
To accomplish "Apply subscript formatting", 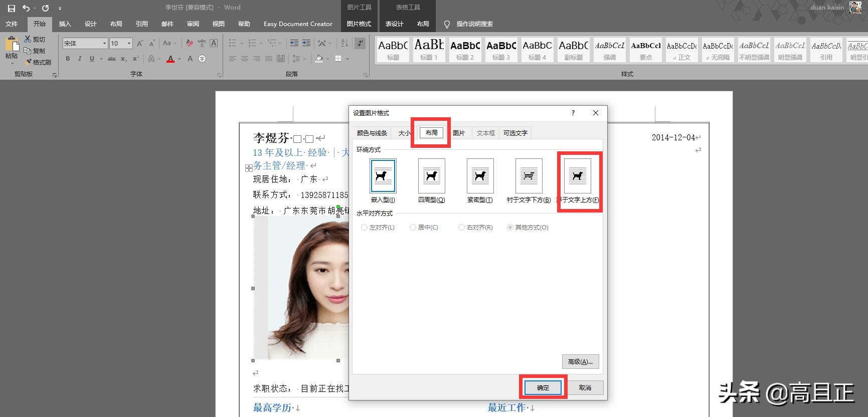I will (x=124, y=59).
